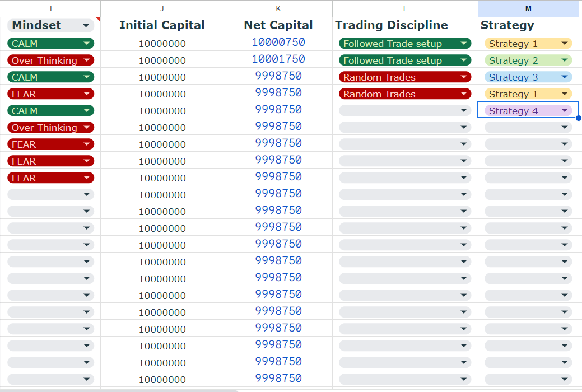The width and height of the screenshot is (582, 392).
Task: Click the Net Capital value 10001750
Action: 278,59
